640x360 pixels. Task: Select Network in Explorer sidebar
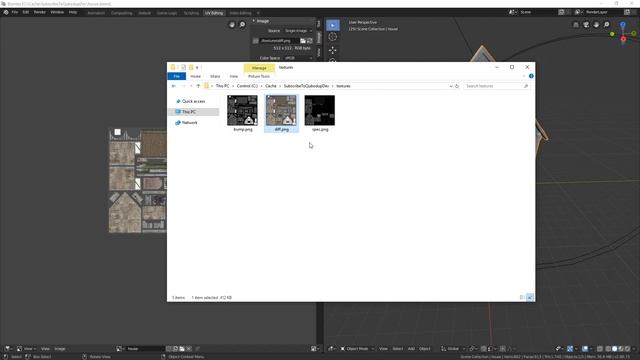tap(189, 122)
